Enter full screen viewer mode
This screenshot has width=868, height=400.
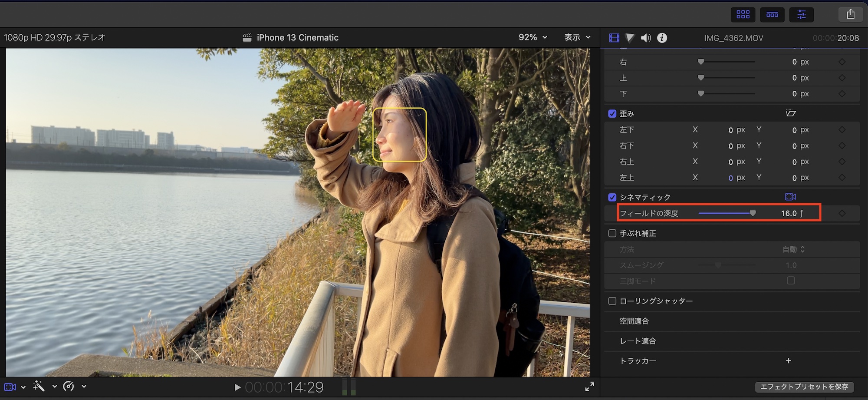click(589, 387)
